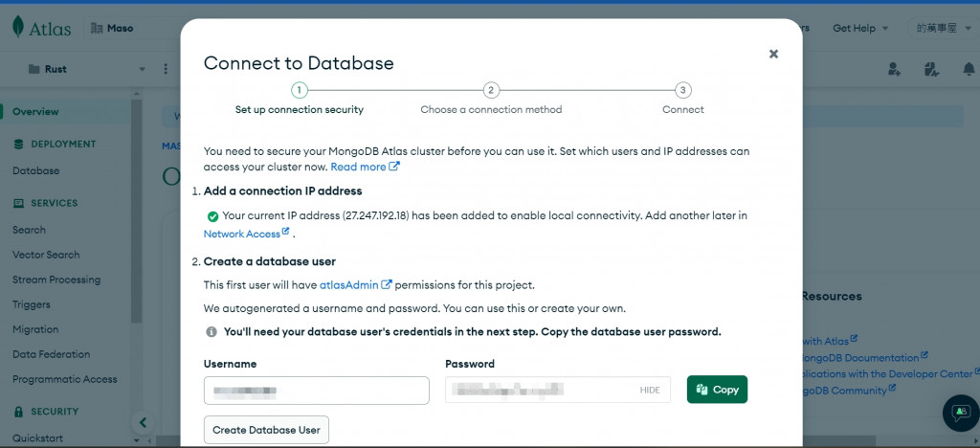
Task: Click the MongoDB Atlas leaf logo
Action: pyautogui.click(x=18, y=28)
